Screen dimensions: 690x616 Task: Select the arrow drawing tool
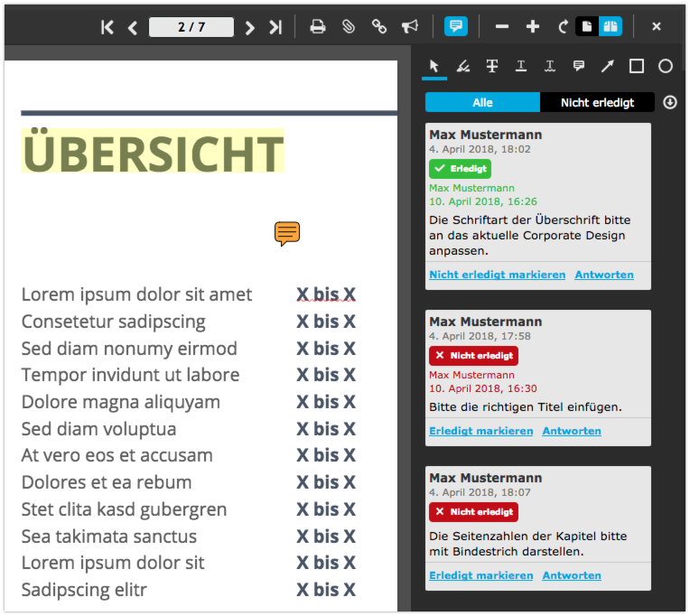tap(608, 66)
